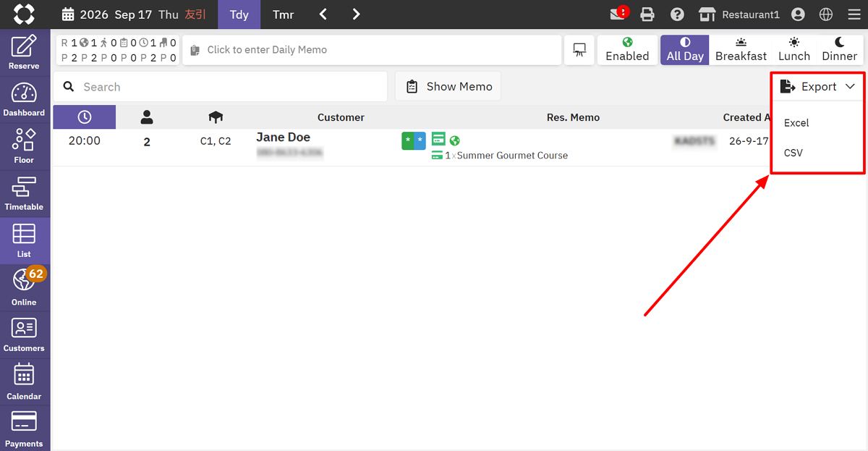Go to Dashboard in the sidebar

click(24, 99)
